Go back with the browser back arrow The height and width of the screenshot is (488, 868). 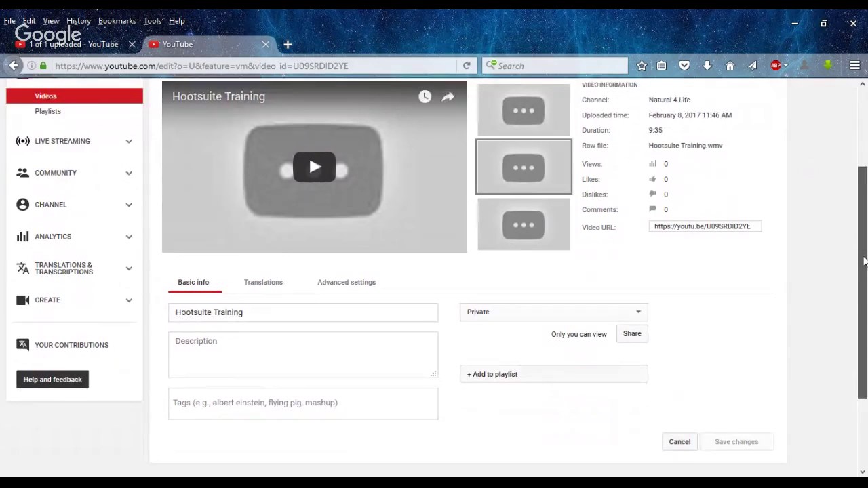[x=14, y=66]
